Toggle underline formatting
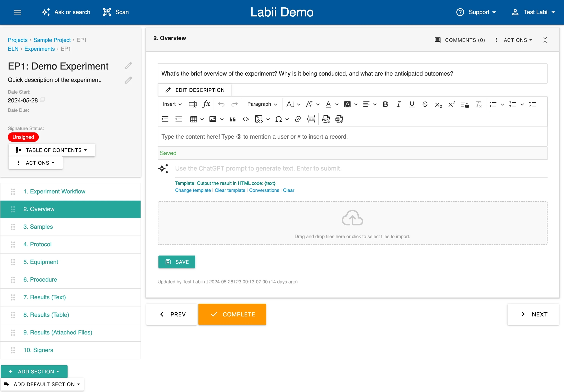This screenshot has height=392, width=564. click(412, 104)
